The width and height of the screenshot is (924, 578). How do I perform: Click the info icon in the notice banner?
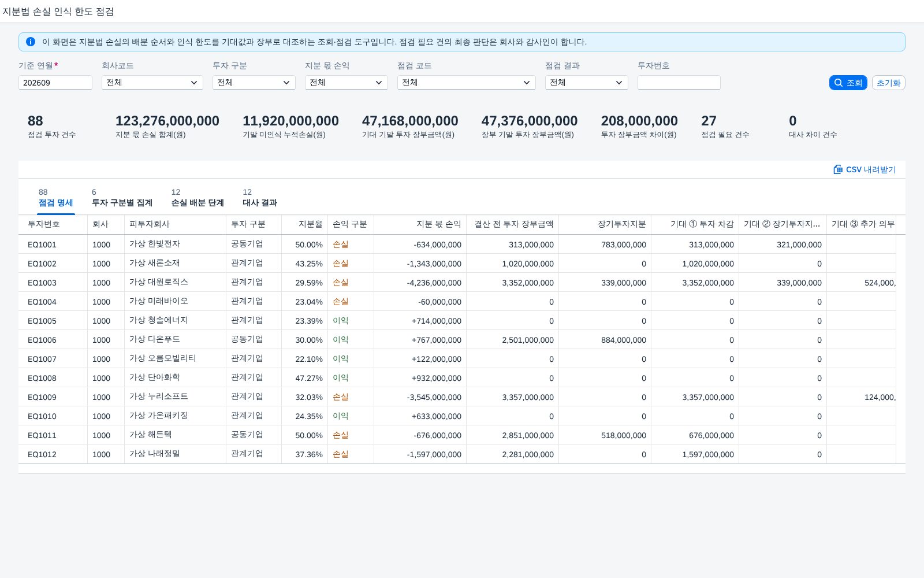point(31,42)
